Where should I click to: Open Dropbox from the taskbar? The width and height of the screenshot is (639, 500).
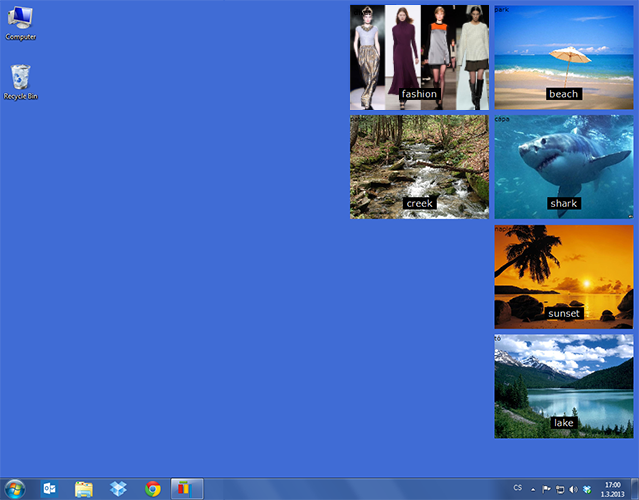click(x=119, y=489)
